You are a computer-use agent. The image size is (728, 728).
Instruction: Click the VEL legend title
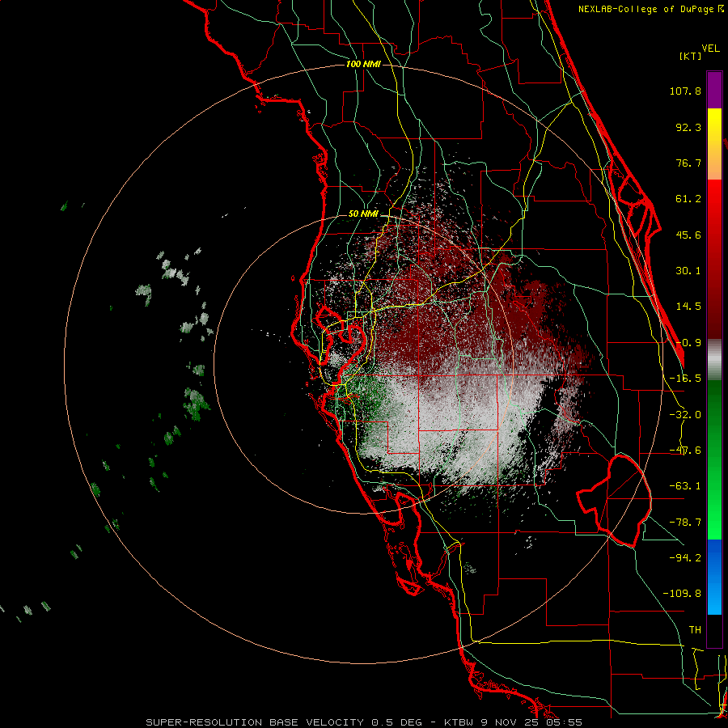(x=710, y=49)
